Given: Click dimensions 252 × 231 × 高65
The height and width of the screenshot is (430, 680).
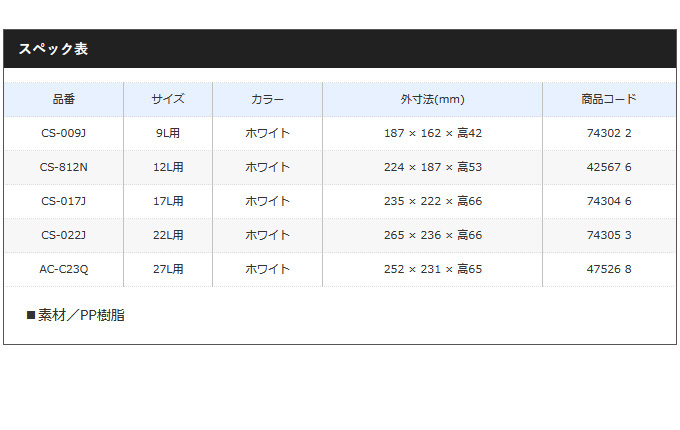Looking at the screenshot, I should coord(433,269).
